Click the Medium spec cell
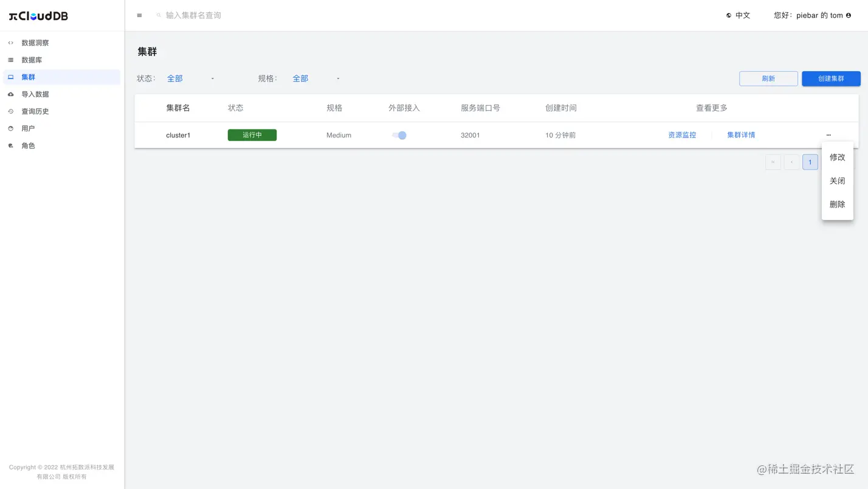The image size is (868, 489). click(339, 135)
